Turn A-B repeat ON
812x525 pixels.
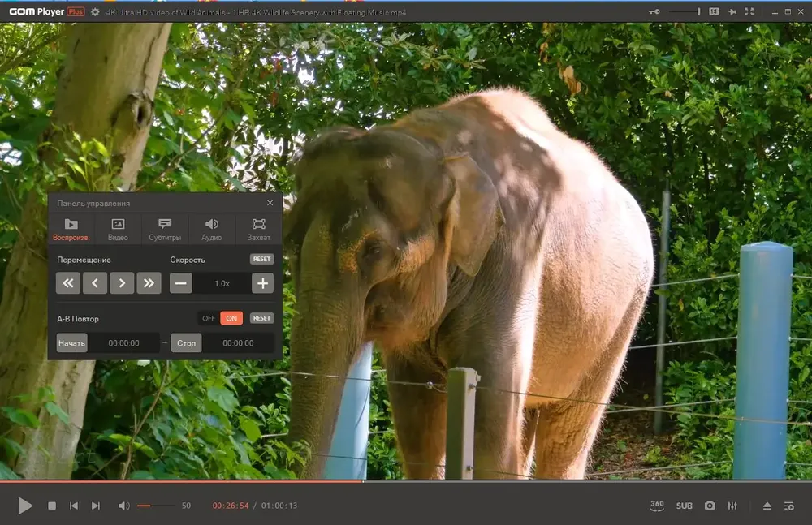[231, 318]
